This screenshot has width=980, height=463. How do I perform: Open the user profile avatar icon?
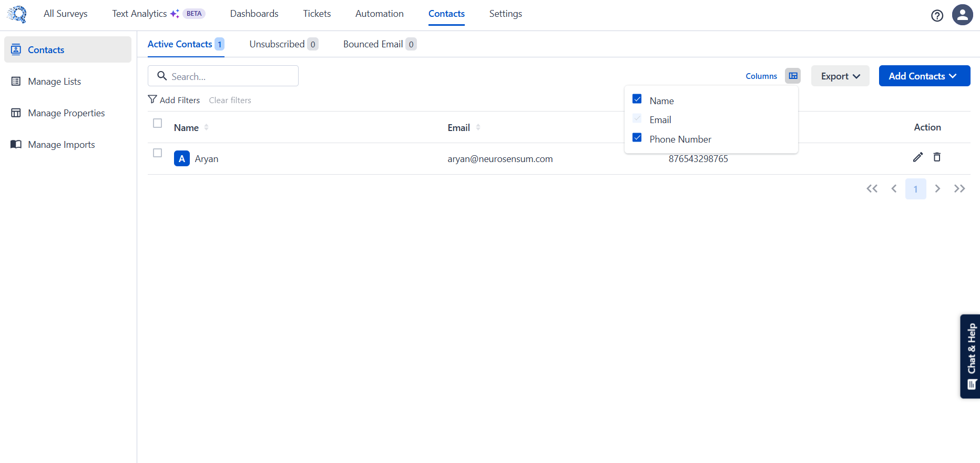962,15
